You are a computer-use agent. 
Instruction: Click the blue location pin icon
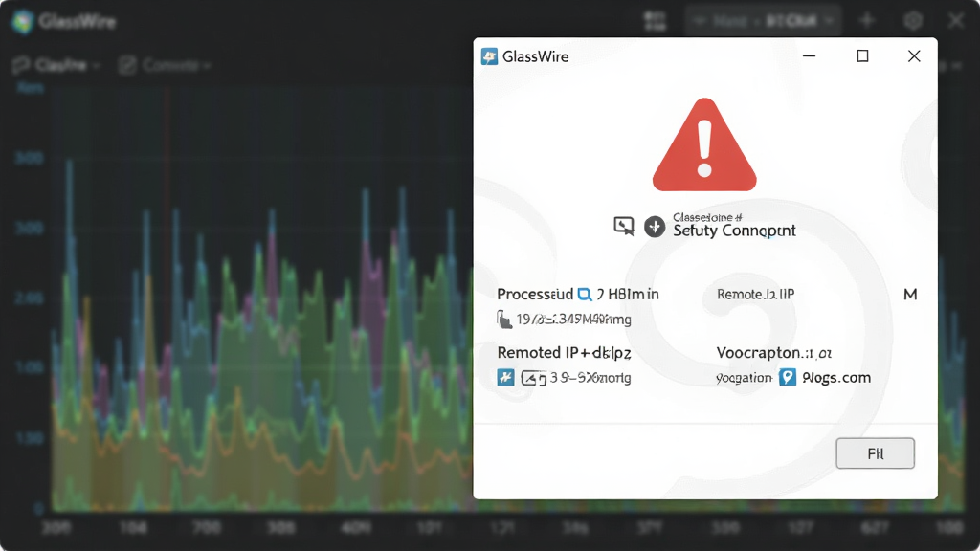(788, 377)
